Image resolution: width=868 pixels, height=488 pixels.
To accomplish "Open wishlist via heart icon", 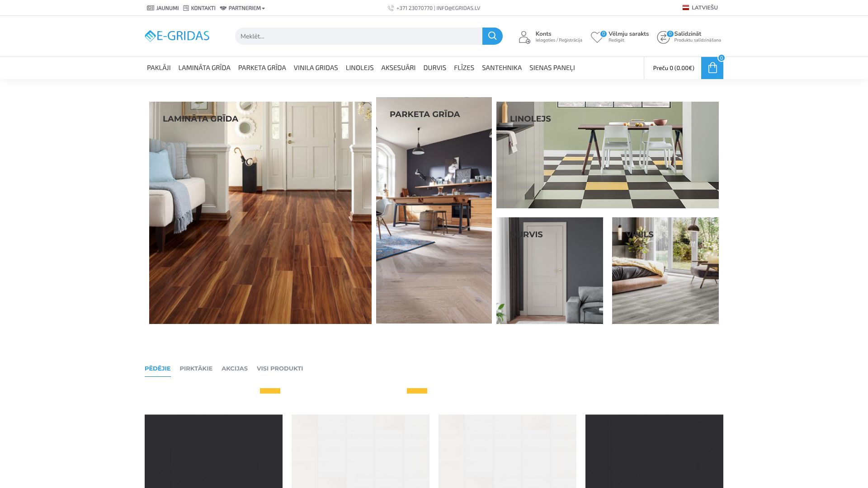I will (597, 37).
